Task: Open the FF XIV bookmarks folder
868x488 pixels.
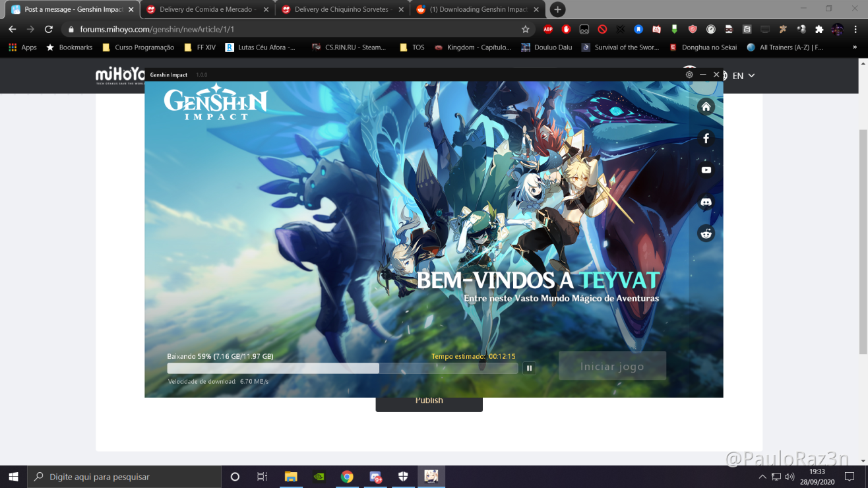Action: coord(200,47)
